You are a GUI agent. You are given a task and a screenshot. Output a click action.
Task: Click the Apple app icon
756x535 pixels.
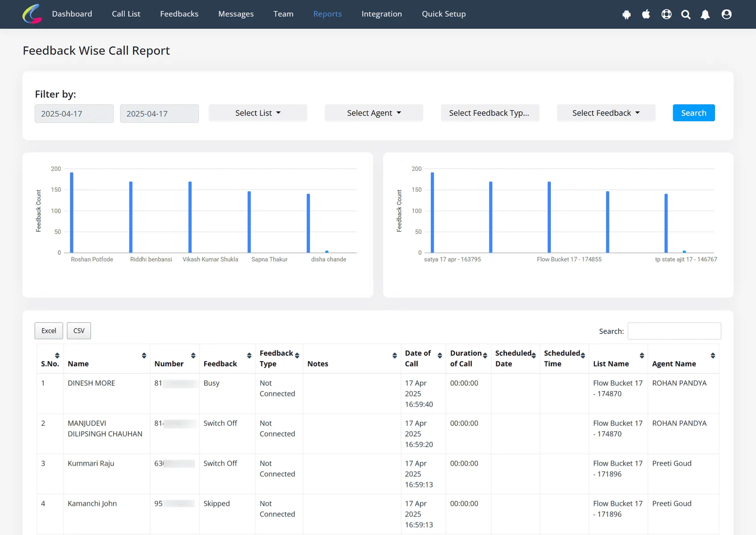pos(646,14)
